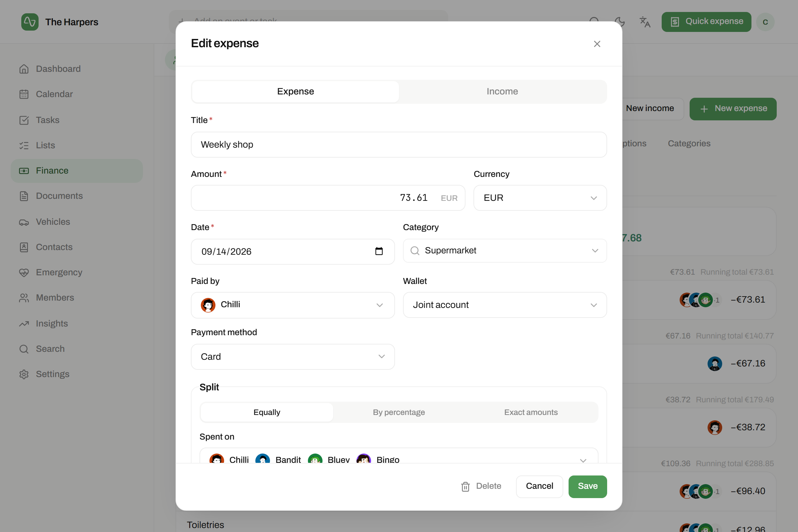The image size is (798, 532).
Task: Select Finance in the sidebar
Action: tap(77, 171)
